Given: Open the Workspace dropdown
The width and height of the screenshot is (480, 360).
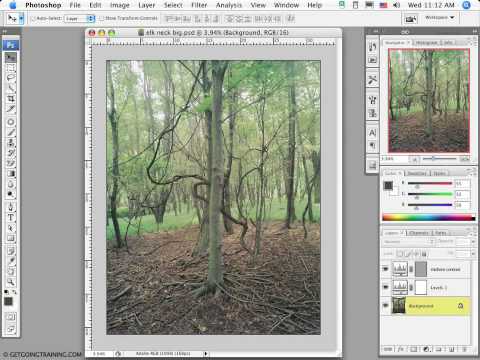Looking at the screenshot, I should point(440,17).
